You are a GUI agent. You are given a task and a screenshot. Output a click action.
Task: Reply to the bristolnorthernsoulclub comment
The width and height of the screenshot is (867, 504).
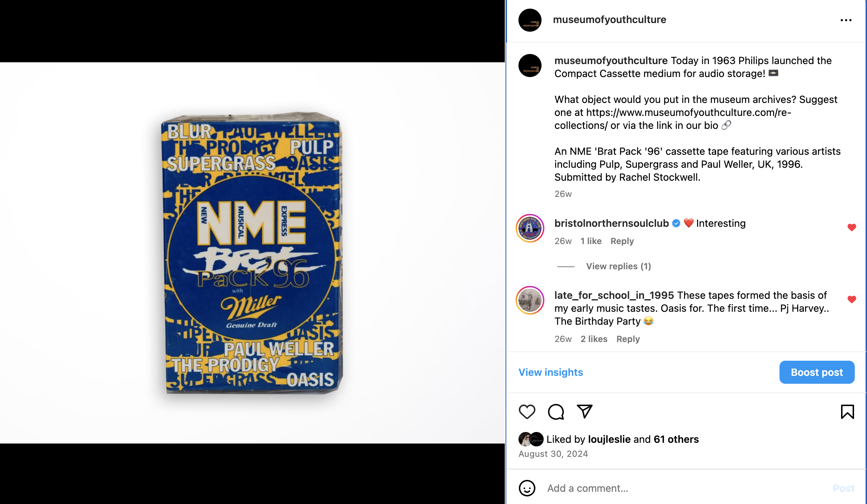tap(622, 241)
